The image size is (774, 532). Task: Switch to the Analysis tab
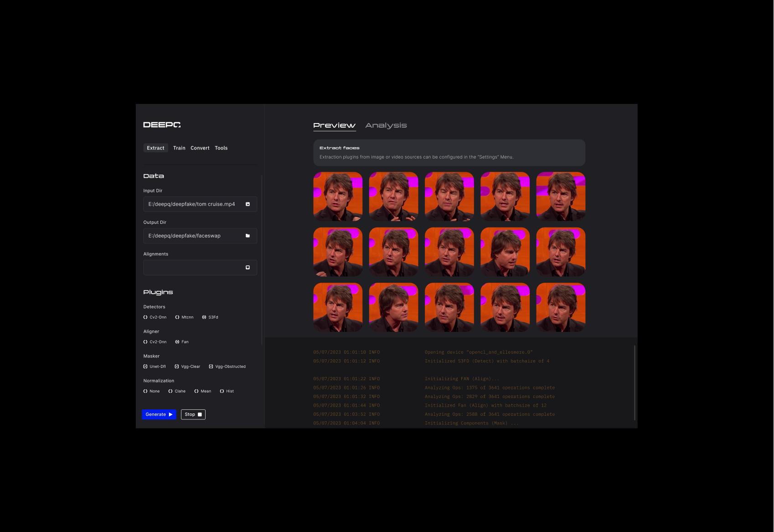click(386, 125)
